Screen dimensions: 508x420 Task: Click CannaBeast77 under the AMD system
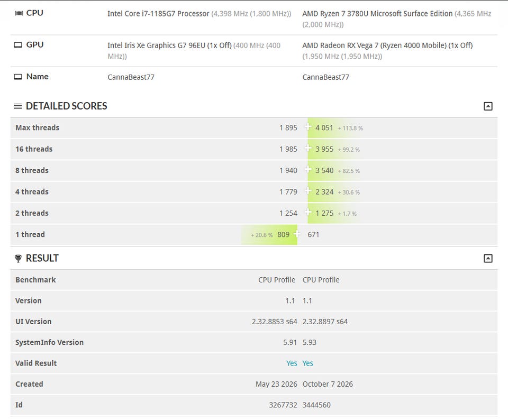pyautogui.click(x=326, y=77)
